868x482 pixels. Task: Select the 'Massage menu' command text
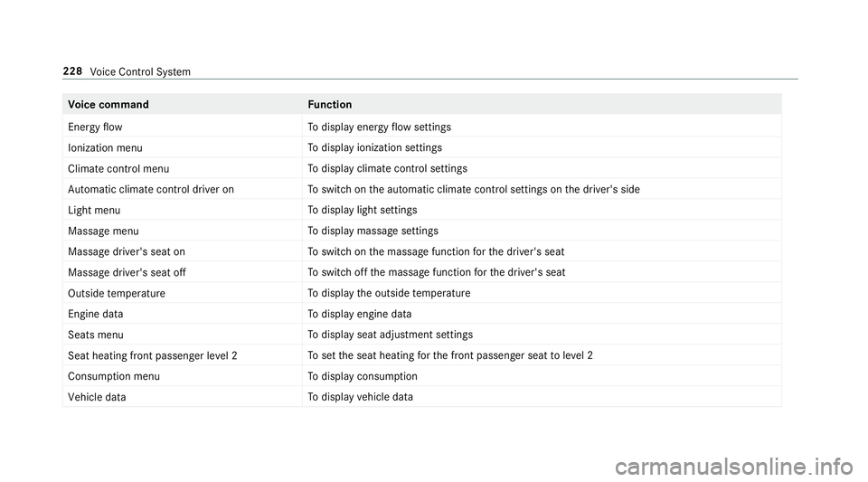coord(103,232)
